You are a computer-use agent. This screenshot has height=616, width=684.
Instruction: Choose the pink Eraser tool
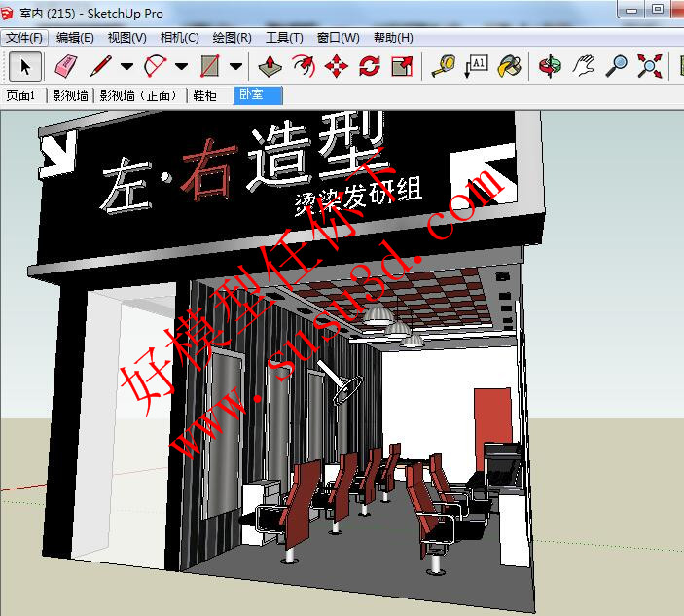[x=66, y=66]
